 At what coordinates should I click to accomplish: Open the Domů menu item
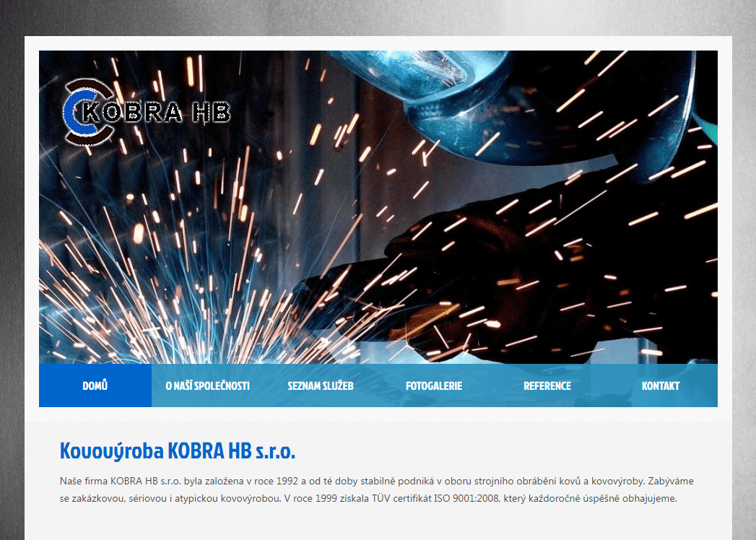coord(95,386)
